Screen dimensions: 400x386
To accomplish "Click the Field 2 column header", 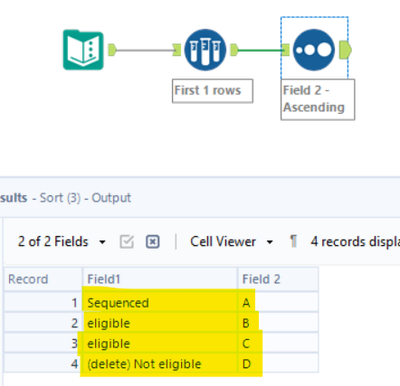I will 278,279.
